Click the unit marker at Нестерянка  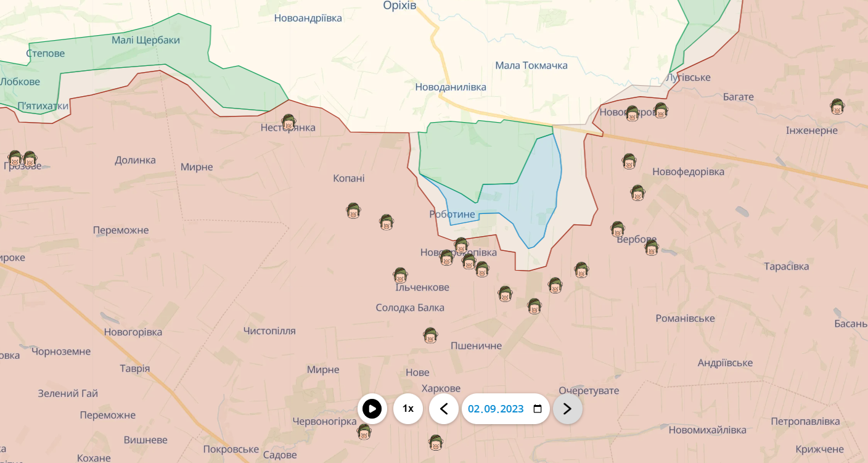coord(289,122)
